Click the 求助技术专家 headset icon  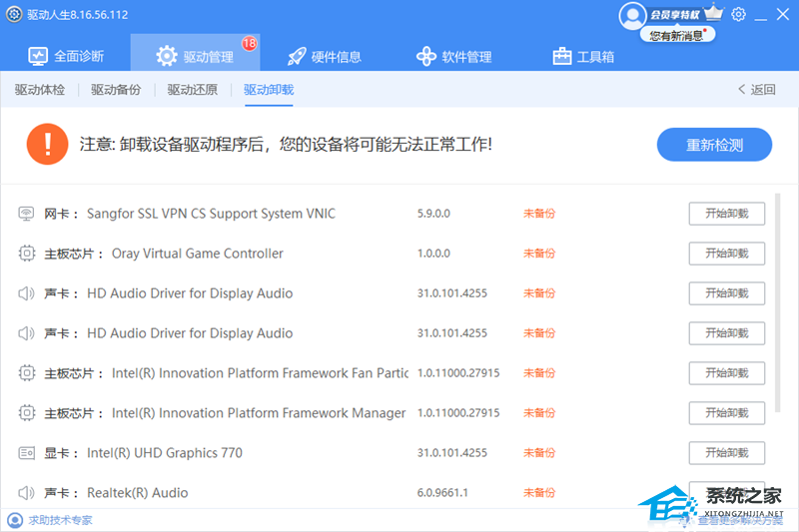[15, 520]
